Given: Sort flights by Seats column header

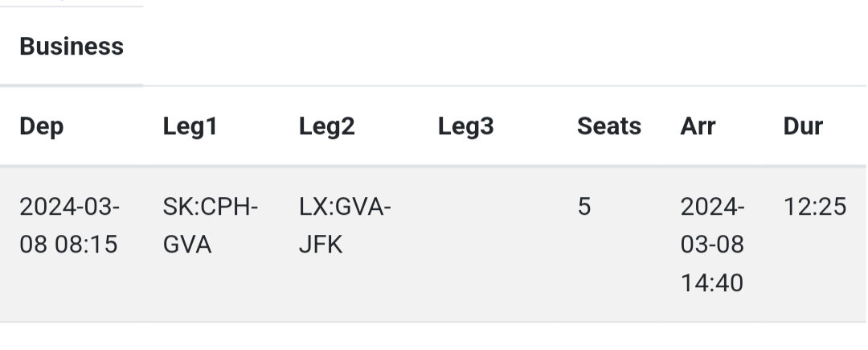Looking at the screenshot, I should [x=608, y=126].
